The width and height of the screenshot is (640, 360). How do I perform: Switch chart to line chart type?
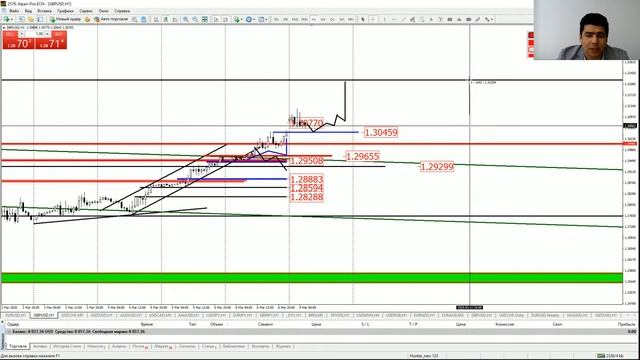point(175,19)
